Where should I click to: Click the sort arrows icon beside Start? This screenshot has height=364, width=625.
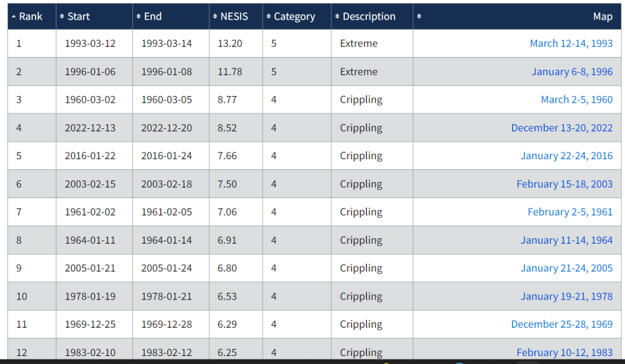click(62, 16)
